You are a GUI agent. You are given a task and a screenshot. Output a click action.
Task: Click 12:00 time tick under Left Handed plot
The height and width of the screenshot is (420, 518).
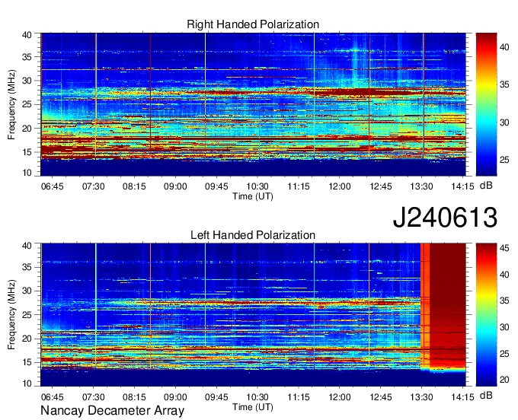pos(339,397)
